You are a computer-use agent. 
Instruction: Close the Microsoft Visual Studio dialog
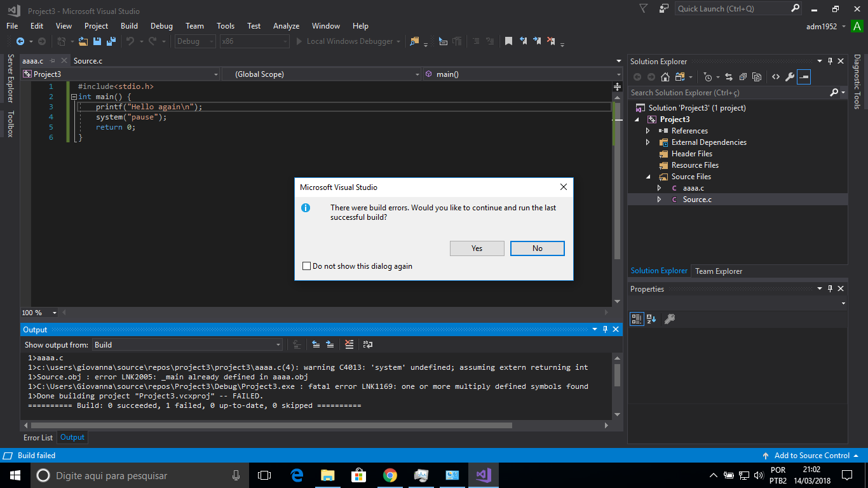click(563, 187)
